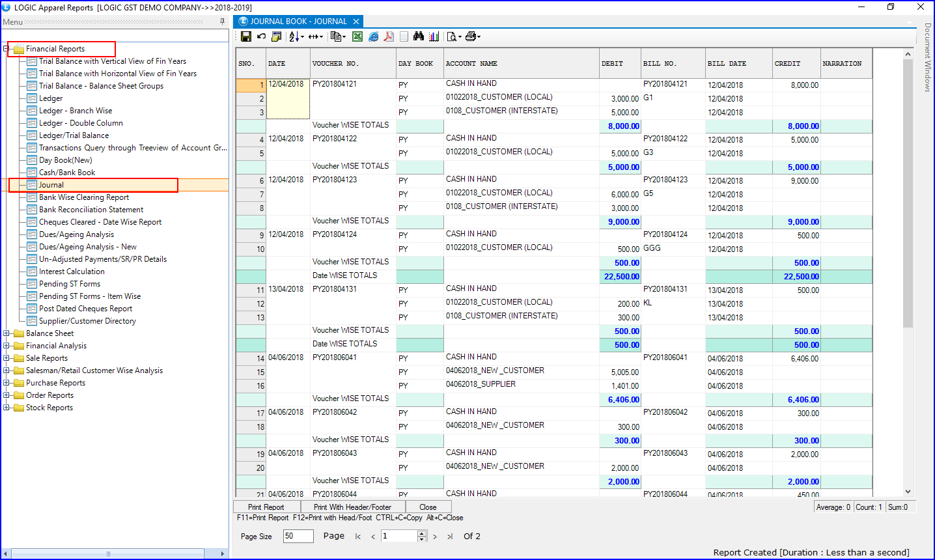935x560 pixels.
Task: Click the Page Size input field
Action: click(x=298, y=536)
